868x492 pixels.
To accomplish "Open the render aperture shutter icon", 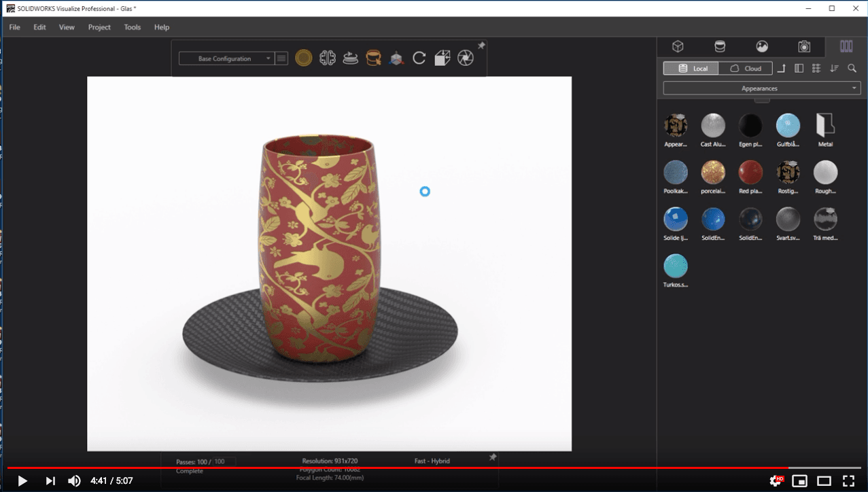I will coord(466,58).
